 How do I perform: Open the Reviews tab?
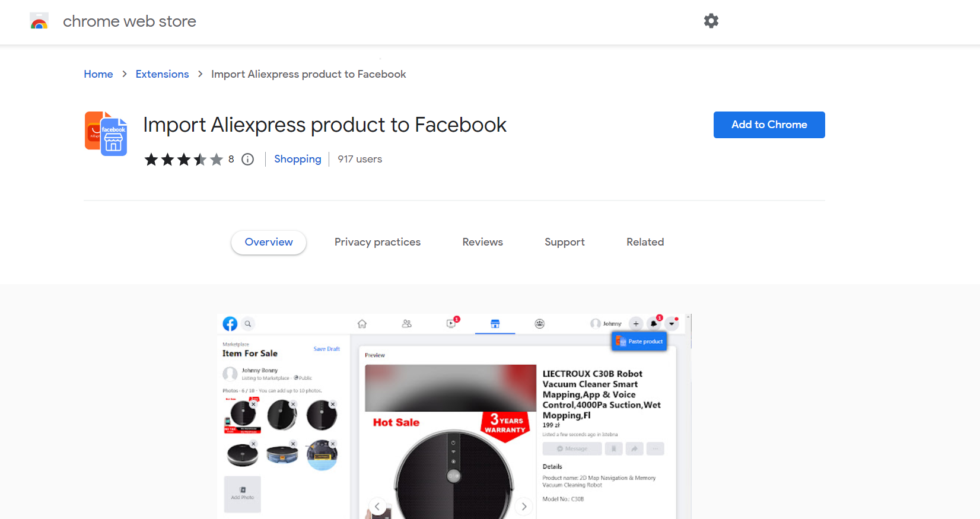pyautogui.click(x=482, y=242)
